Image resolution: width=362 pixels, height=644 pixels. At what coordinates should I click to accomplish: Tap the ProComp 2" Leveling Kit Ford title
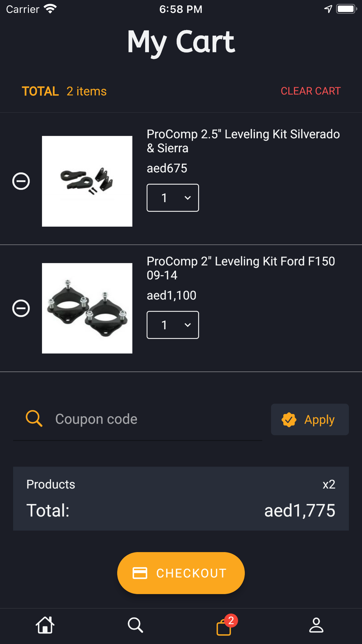(x=241, y=268)
